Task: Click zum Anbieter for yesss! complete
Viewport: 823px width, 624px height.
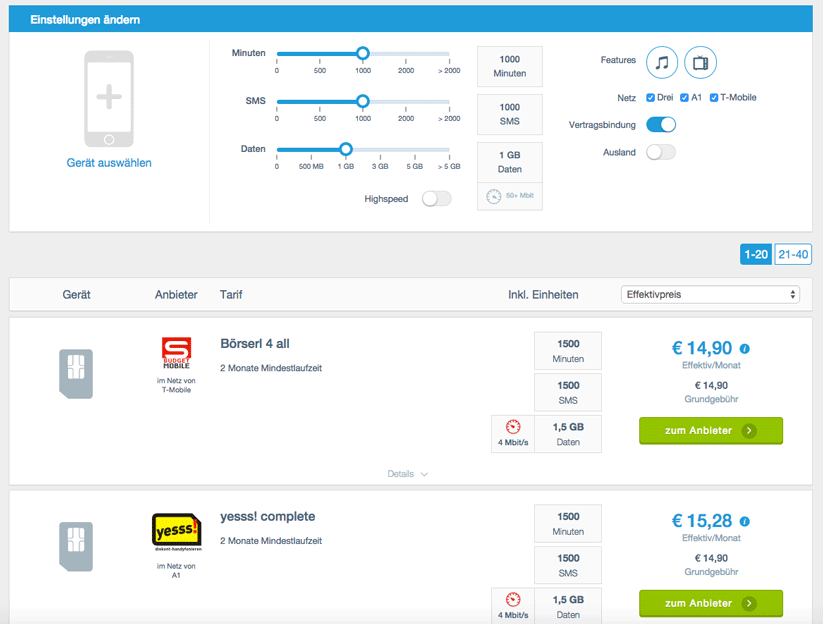Action: (x=710, y=603)
